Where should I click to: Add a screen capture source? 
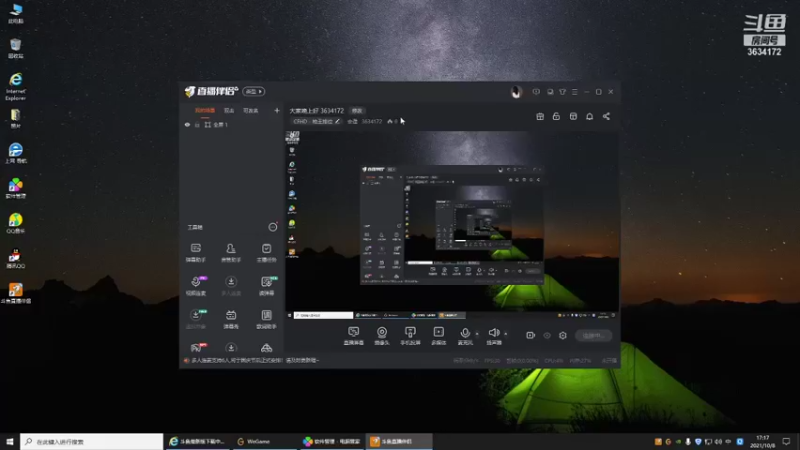(x=354, y=336)
